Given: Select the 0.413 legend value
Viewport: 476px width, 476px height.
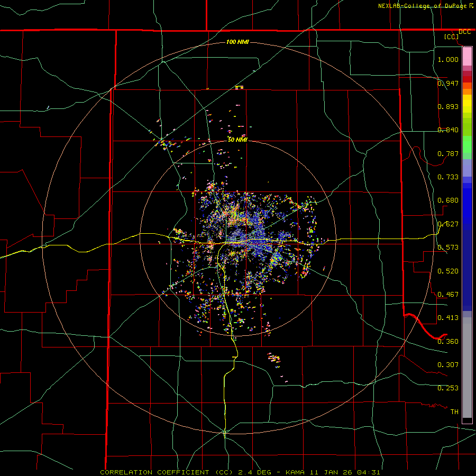Looking at the screenshot, I should pos(448,318).
